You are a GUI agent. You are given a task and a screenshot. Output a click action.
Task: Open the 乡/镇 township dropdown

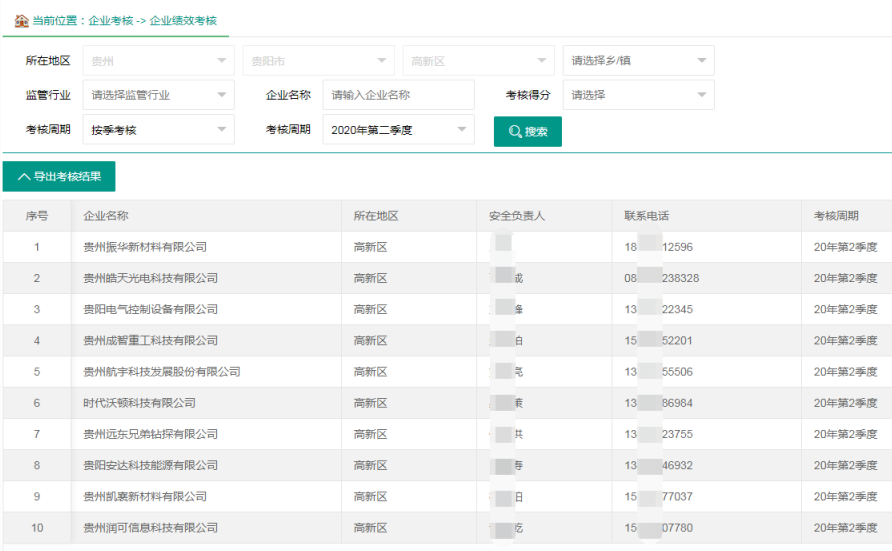tap(638, 61)
